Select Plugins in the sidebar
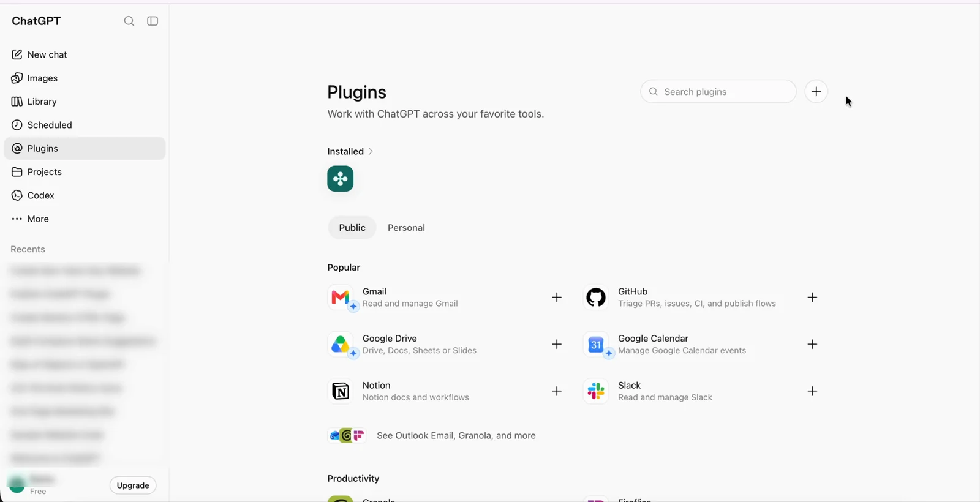The height and width of the screenshot is (502, 980). pos(85,148)
